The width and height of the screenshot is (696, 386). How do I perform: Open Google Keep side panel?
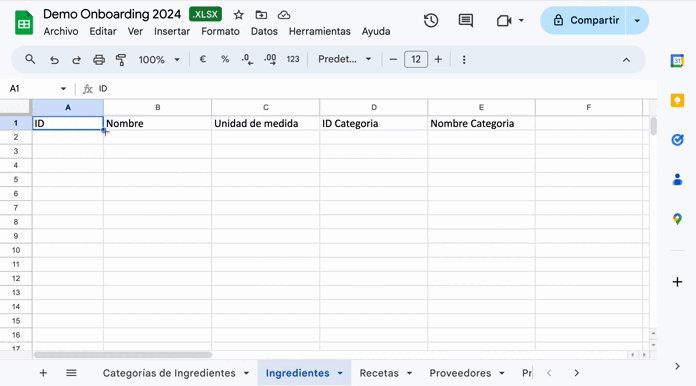pyautogui.click(x=677, y=100)
